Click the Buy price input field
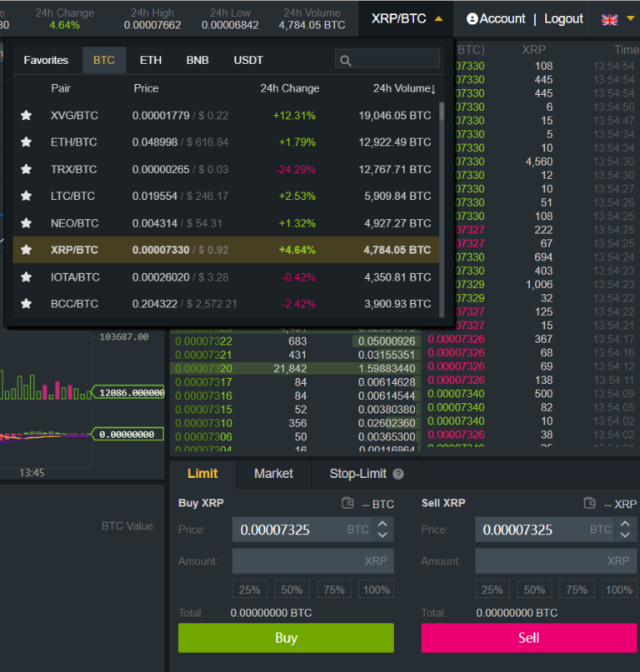The image size is (640, 672). (302, 530)
